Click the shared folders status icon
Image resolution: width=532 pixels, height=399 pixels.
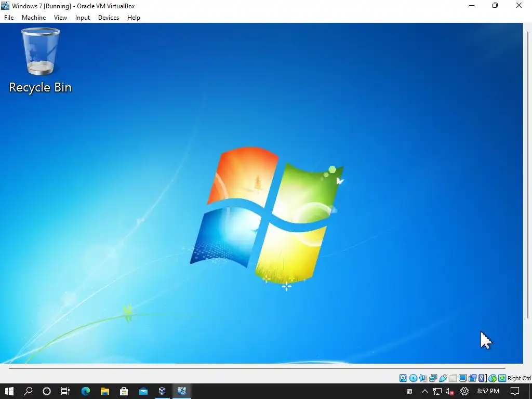pyautogui.click(x=453, y=378)
